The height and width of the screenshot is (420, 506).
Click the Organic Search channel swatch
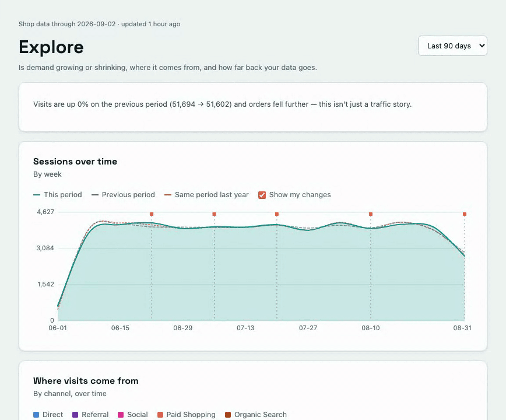point(228,415)
